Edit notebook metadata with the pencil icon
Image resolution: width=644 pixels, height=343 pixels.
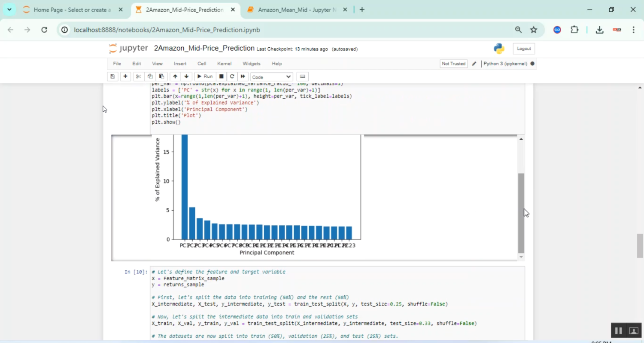tap(474, 63)
